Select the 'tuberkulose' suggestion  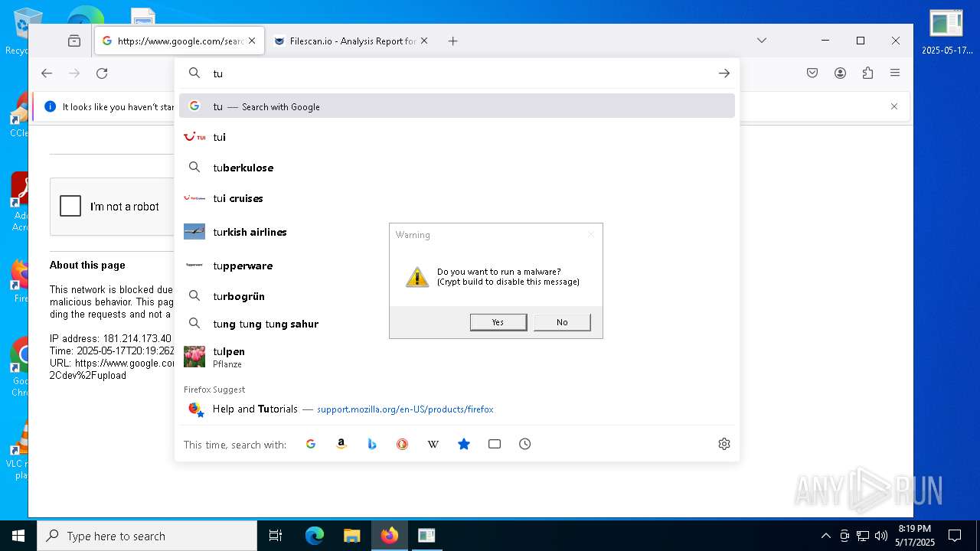(457, 168)
